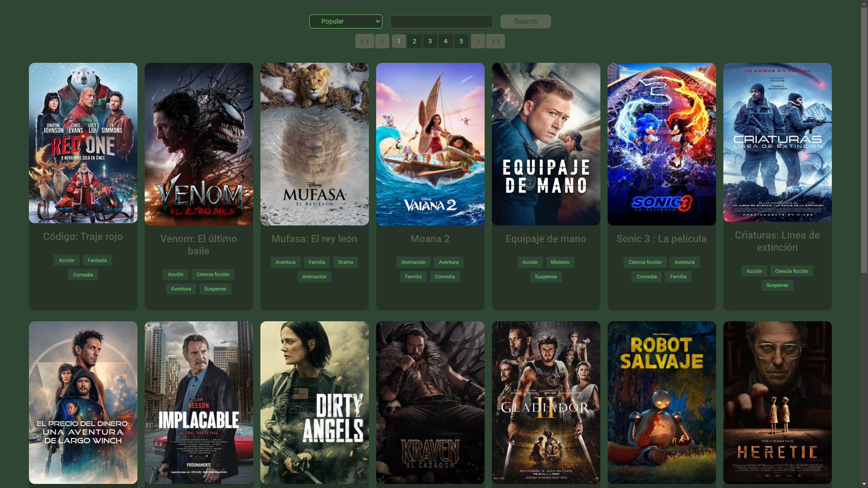
Task: Click the Equipaje de mano title
Action: point(546,239)
